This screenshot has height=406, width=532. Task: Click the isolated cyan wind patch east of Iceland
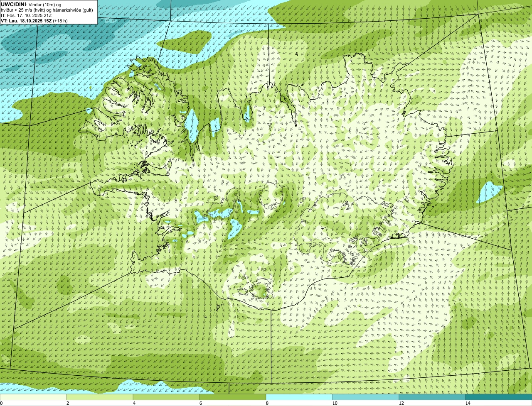tap(489, 192)
